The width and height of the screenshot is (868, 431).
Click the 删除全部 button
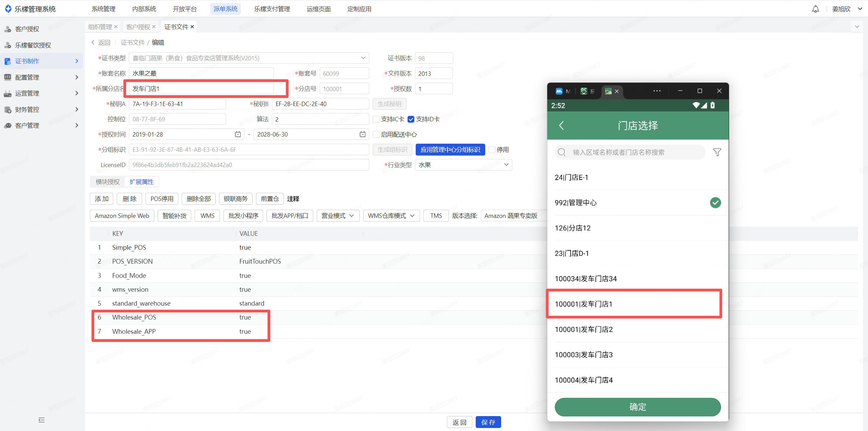(199, 199)
